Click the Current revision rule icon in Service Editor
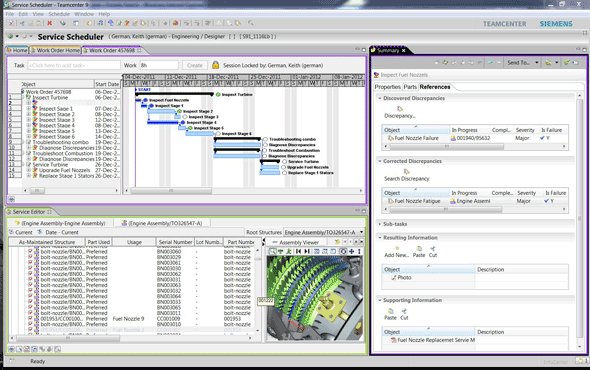Screen dimensions: 590x370 (11, 232)
